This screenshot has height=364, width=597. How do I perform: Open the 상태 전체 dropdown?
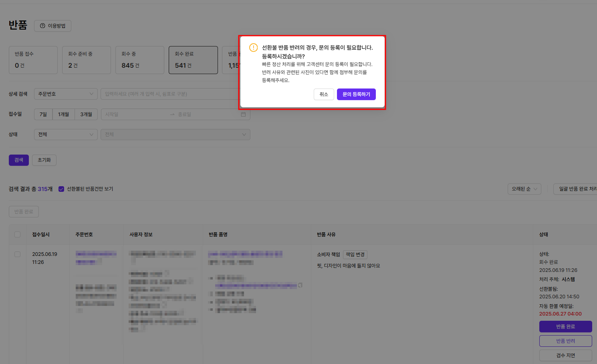click(66, 134)
